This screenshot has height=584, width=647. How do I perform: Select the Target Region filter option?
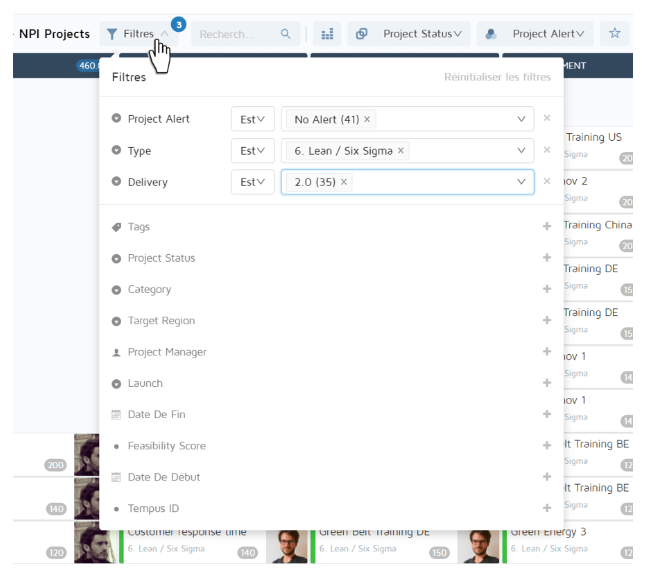click(x=161, y=321)
